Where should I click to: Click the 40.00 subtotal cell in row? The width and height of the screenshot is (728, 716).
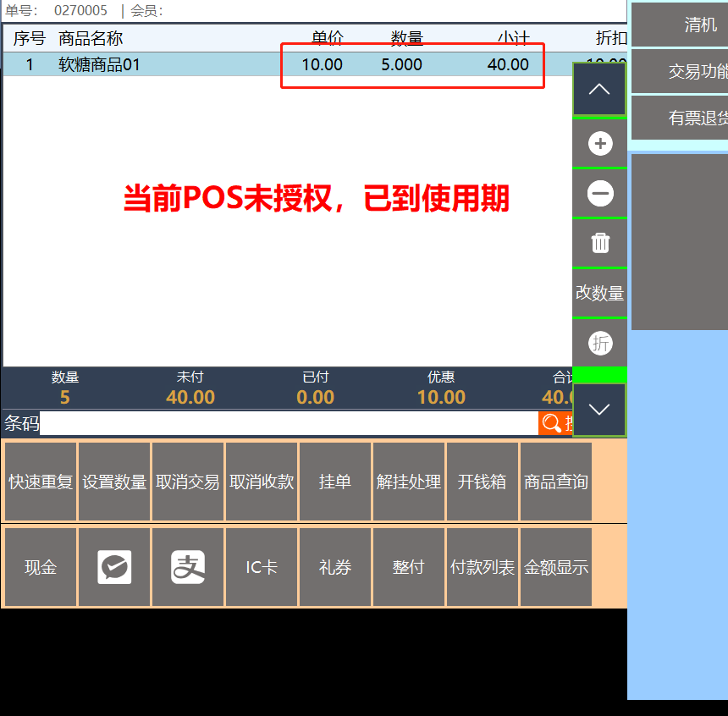click(x=508, y=64)
